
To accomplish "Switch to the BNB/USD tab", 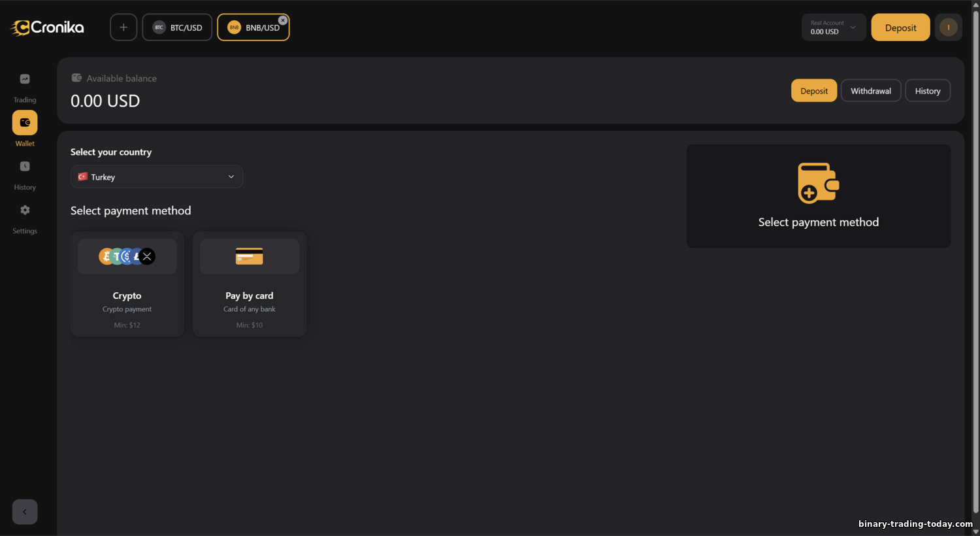I will [x=253, y=28].
